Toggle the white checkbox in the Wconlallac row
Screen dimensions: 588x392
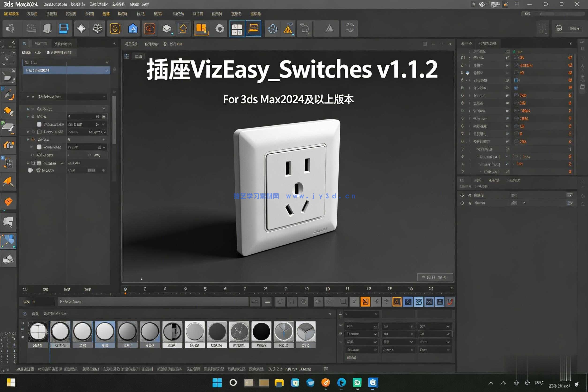39,147
